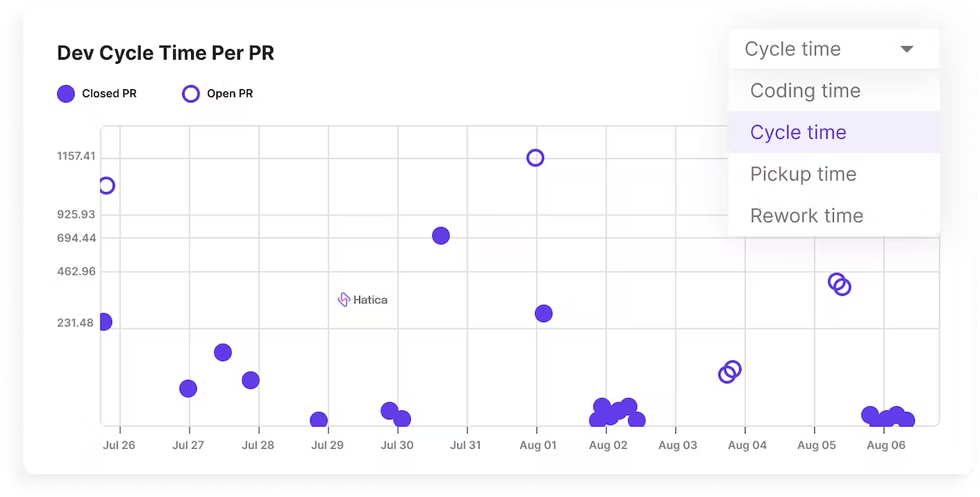This screenshot has height=497, width=980.
Task: Choose Rework time option
Action: (834, 216)
